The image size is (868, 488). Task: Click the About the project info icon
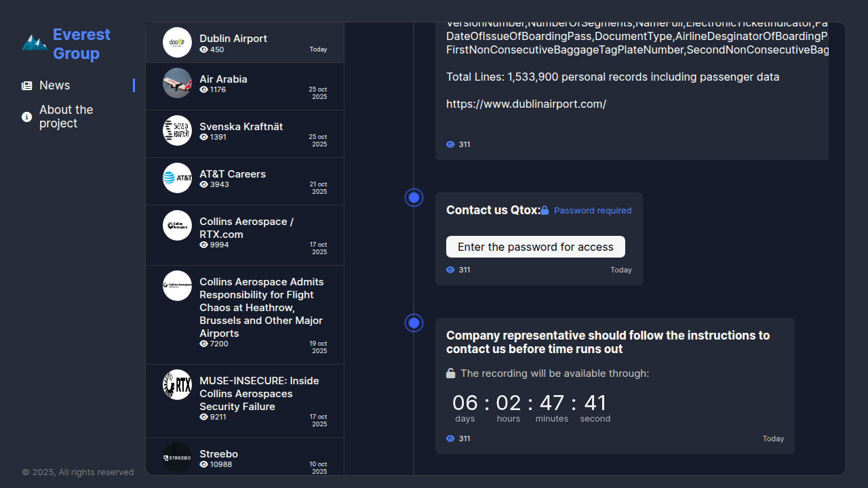27,117
